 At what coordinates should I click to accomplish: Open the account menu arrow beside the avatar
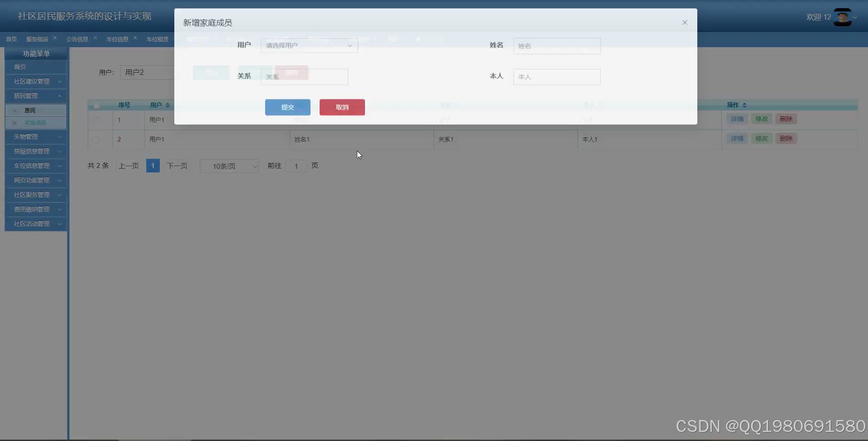855,18
